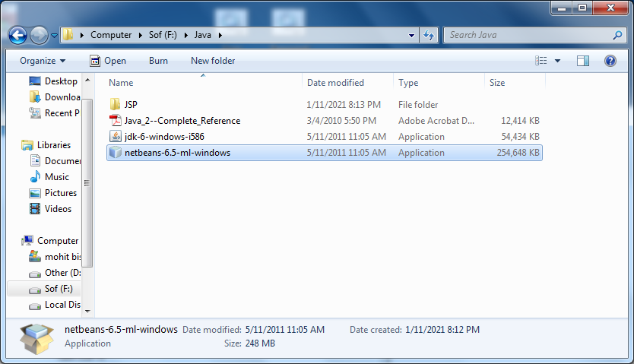Expand the arrow after Sof (F:) breadcrumb
The image size is (634, 364).
tap(186, 35)
